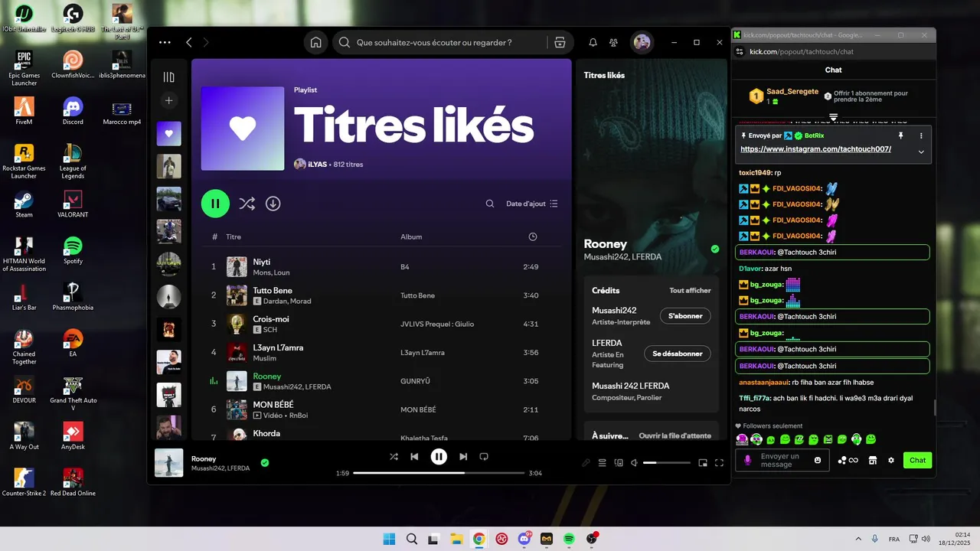This screenshot has height=551, width=980.
Task: Toggle repeat mode in the player
Action: (x=484, y=457)
